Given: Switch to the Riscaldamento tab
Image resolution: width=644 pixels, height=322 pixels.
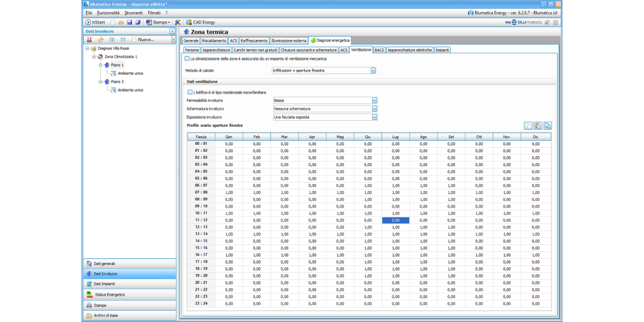Looking at the screenshot, I should click(x=214, y=40).
